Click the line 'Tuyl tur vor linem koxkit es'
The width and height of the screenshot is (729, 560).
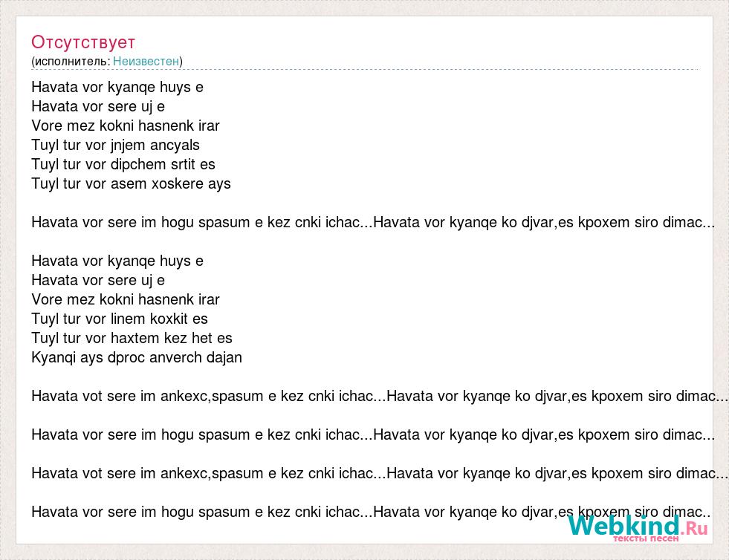[120, 319]
